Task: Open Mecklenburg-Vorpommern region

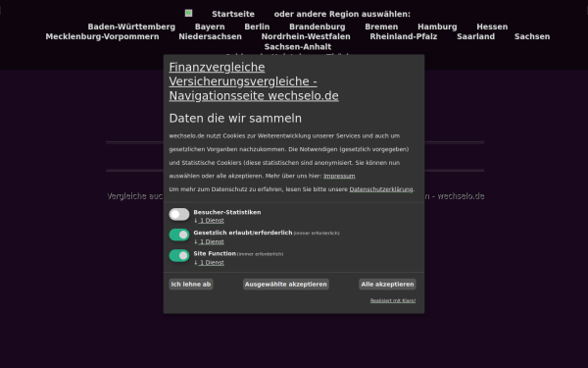Action: [x=102, y=36]
